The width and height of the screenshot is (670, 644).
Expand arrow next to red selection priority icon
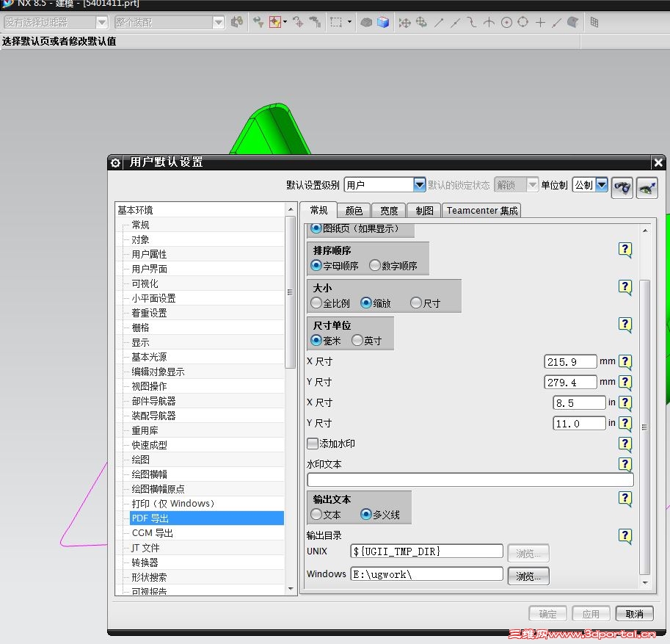click(285, 22)
